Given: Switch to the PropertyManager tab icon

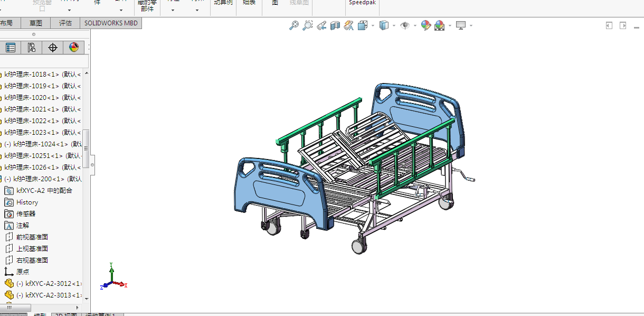Looking at the screenshot, I should coord(11,48).
